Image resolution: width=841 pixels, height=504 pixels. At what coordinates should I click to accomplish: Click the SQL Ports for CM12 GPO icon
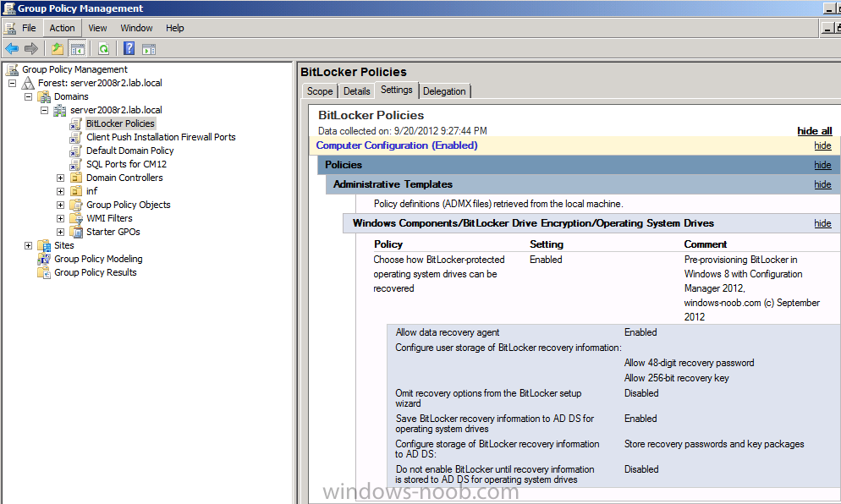pos(75,164)
